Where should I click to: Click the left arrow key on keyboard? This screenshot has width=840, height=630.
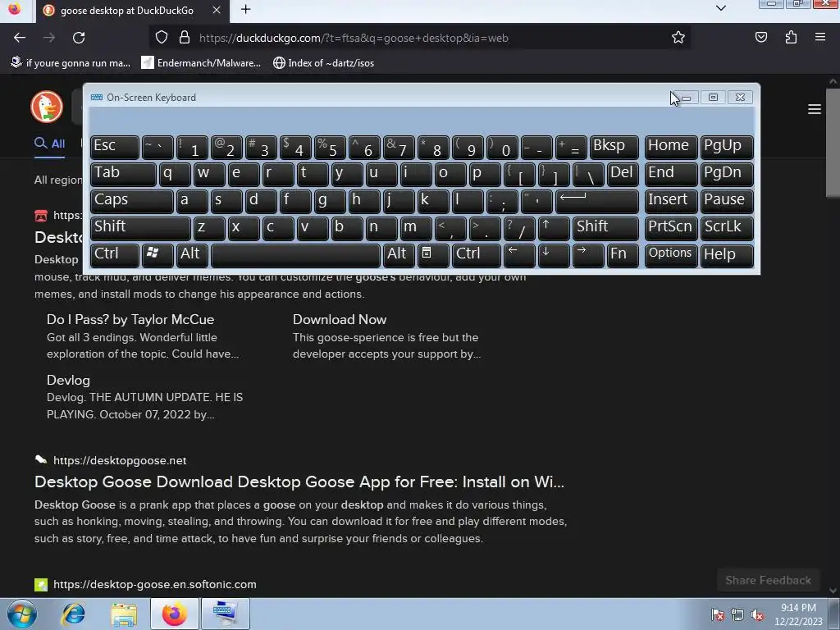[x=519, y=255]
